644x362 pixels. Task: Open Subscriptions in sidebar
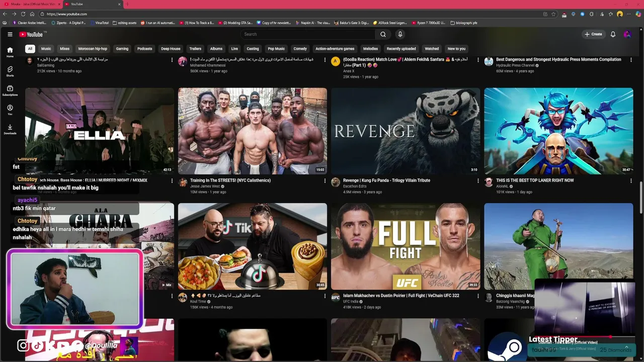pyautogui.click(x=10, y=90)
